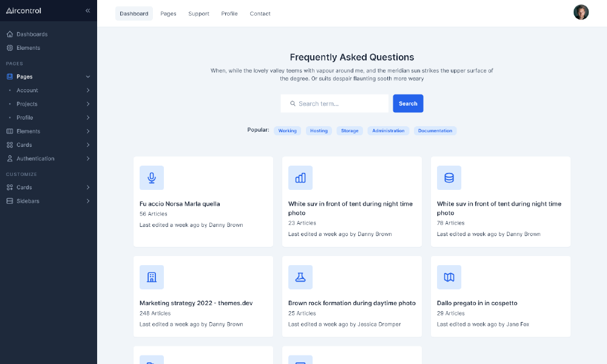Open the Support menu in the top bar
This screenshot has width=607, height=364.
tap(198, 13)
